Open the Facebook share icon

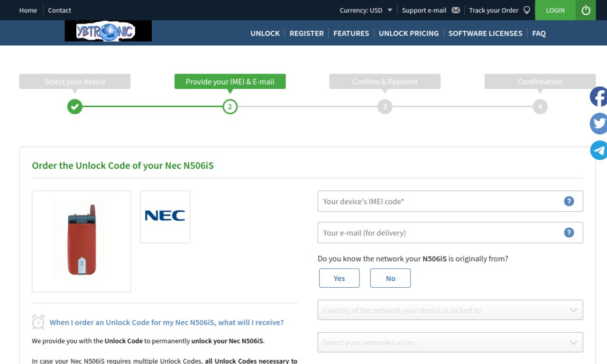tap(598, 97)
